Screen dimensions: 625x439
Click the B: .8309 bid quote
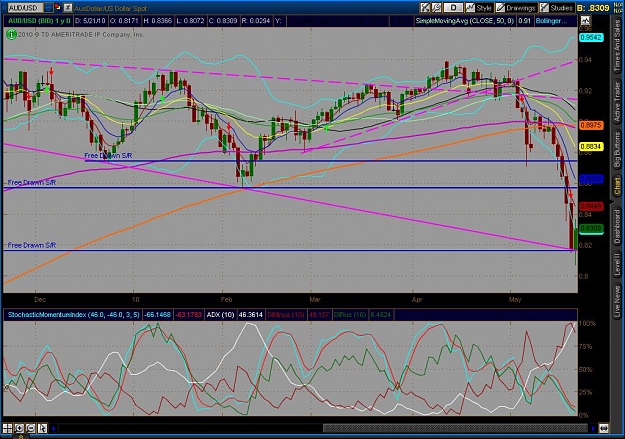pyautogui.click(x=593, y=8)
